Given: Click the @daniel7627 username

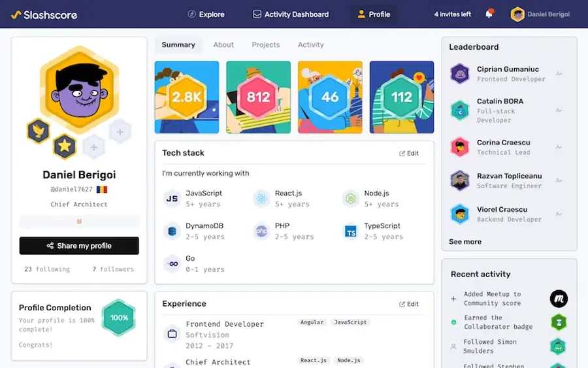Looking at the screenshot, I should (71, 189).
